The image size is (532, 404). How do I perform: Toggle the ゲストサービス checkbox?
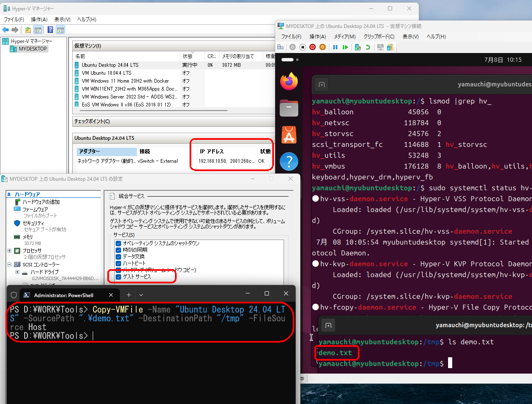(118, 276)
